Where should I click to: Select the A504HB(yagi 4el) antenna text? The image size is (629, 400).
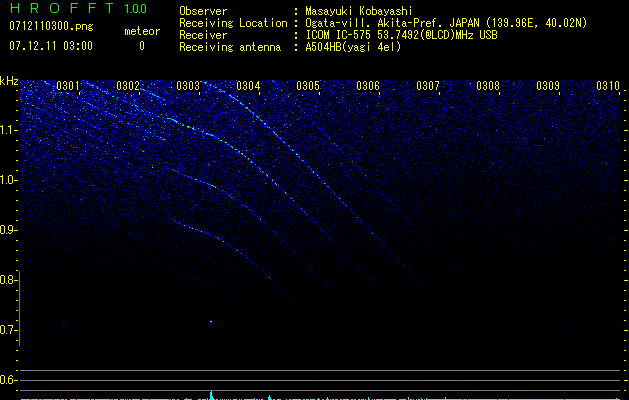[353, 47]
